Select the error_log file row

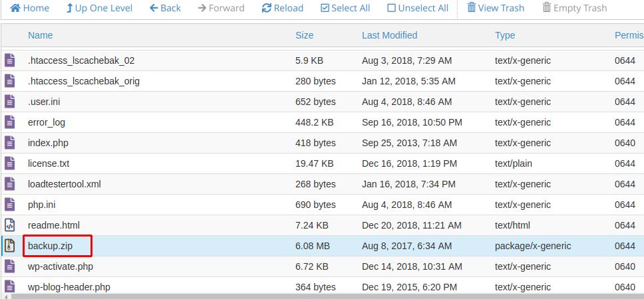(47, 122)
